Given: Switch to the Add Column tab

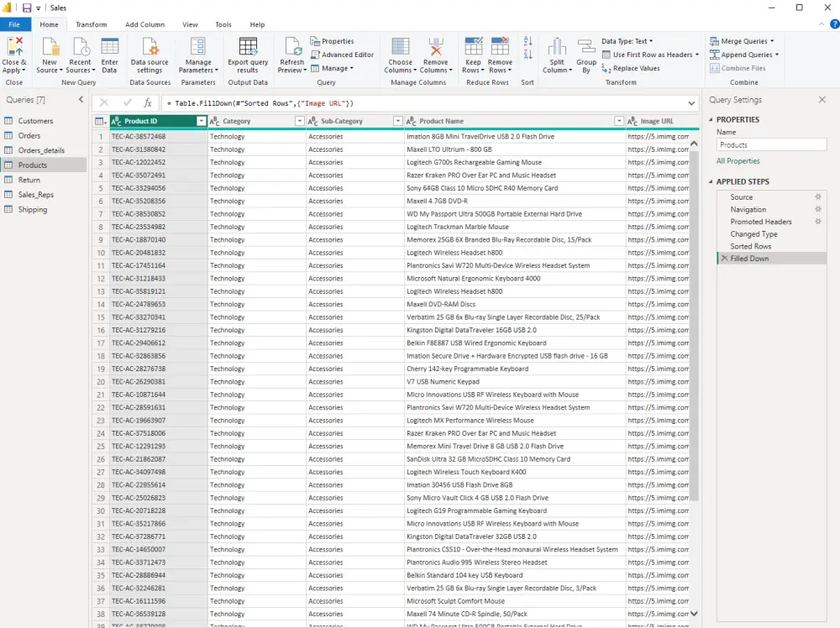Looking at the screenshot, I should 144,24.
